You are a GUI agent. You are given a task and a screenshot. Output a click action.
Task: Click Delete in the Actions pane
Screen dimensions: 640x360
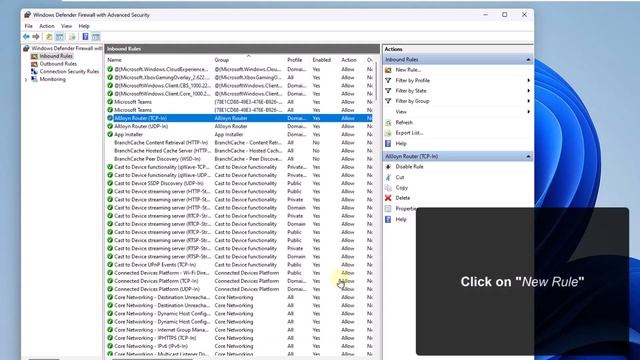coord(403,198)
